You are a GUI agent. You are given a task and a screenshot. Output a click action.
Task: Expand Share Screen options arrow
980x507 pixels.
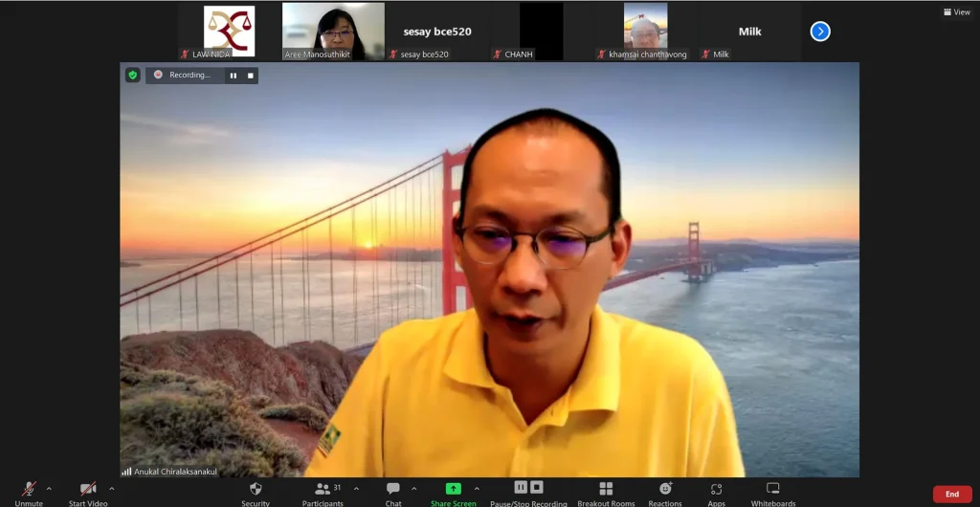(477, 489)
